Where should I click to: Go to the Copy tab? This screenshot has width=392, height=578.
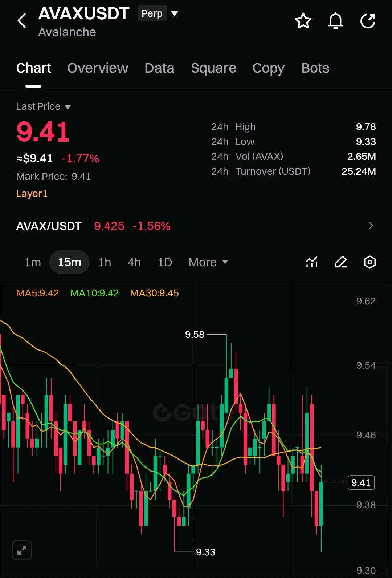(x=268, y=68)
